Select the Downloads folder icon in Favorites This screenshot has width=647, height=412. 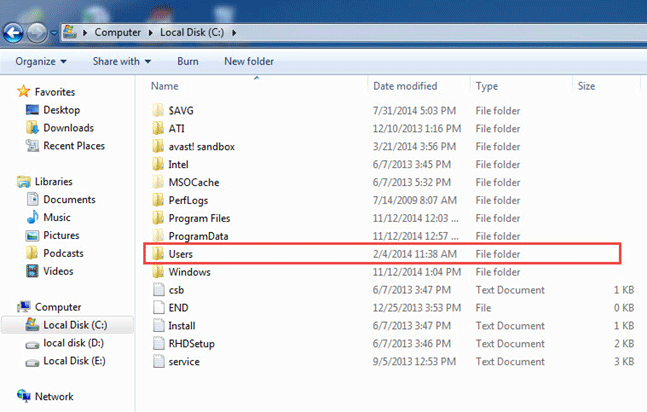coord(32,128)
